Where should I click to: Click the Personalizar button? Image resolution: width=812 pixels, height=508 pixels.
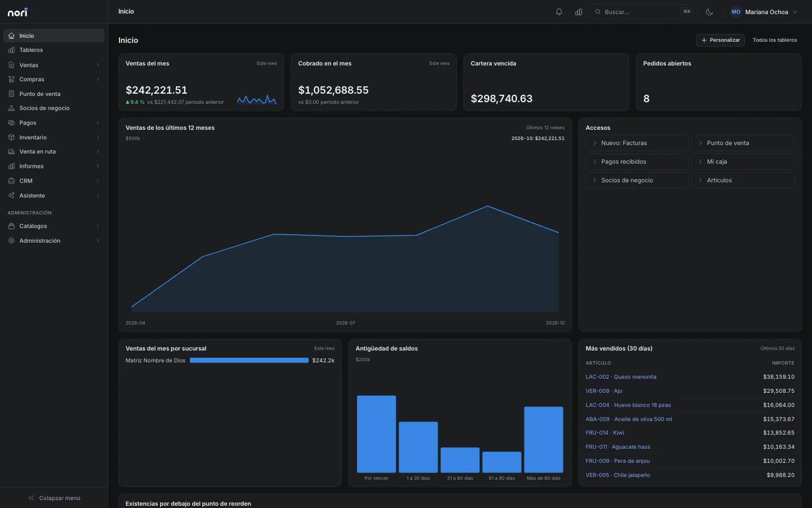720,40
